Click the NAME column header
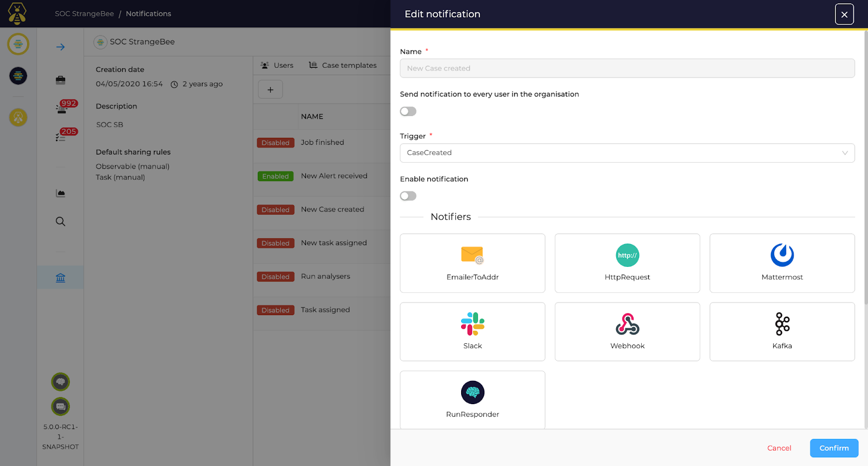This screenshot has width=868, height=466. [x=312, y=117]
